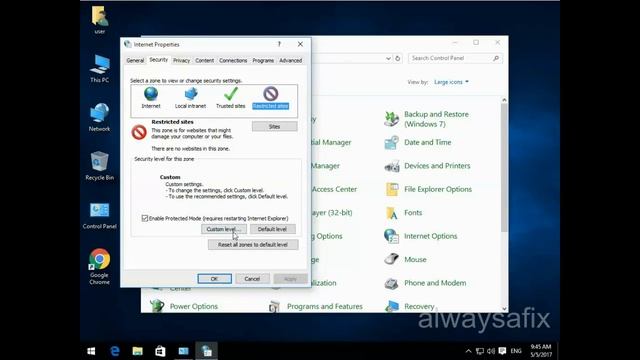Expand the address bar history dropdown
640x360 pixels.
click(x=388, y=58)
